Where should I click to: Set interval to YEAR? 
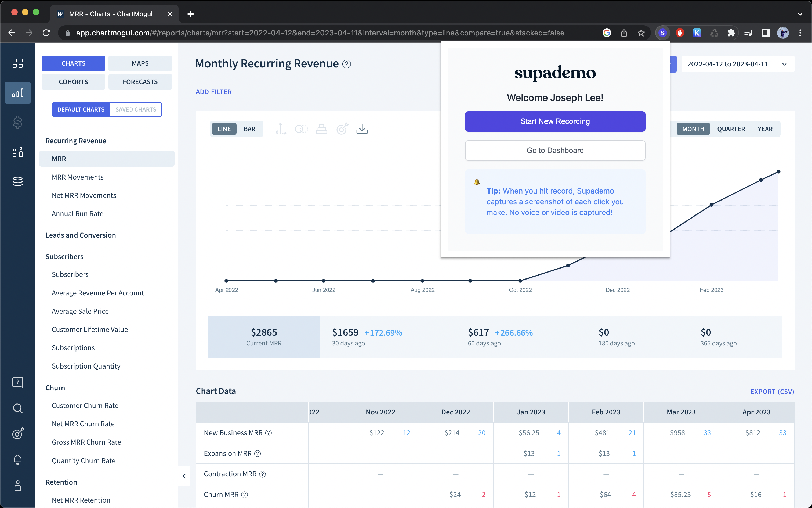pos(765,129)
